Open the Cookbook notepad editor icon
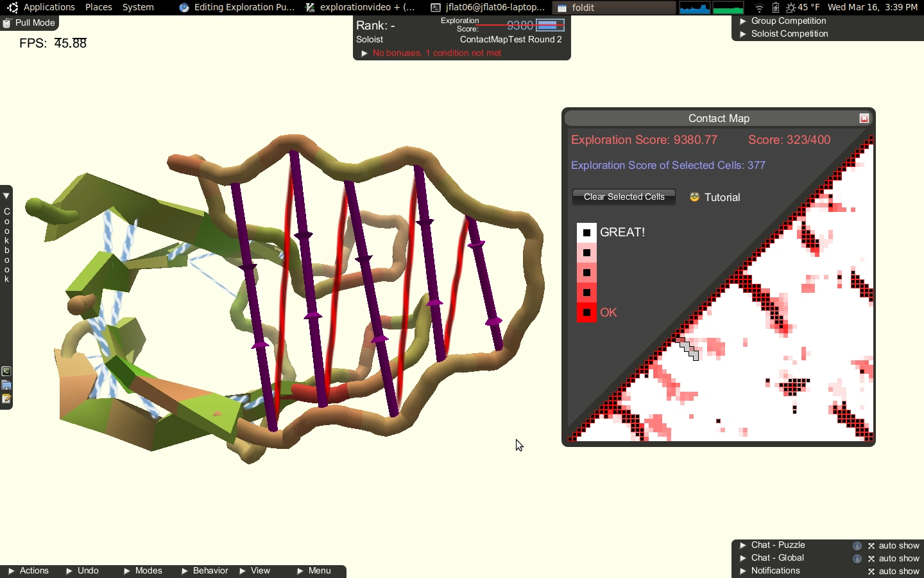The image size is (924, 578). click(x=6, y=399)
